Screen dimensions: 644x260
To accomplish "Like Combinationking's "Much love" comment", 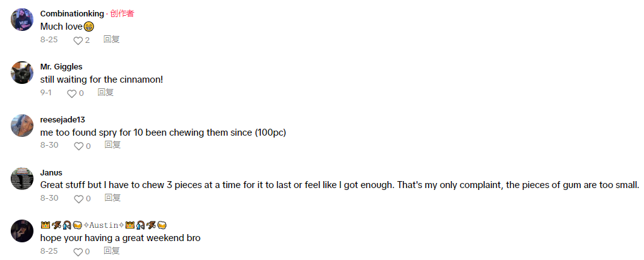I will click(x=78, y=40).
